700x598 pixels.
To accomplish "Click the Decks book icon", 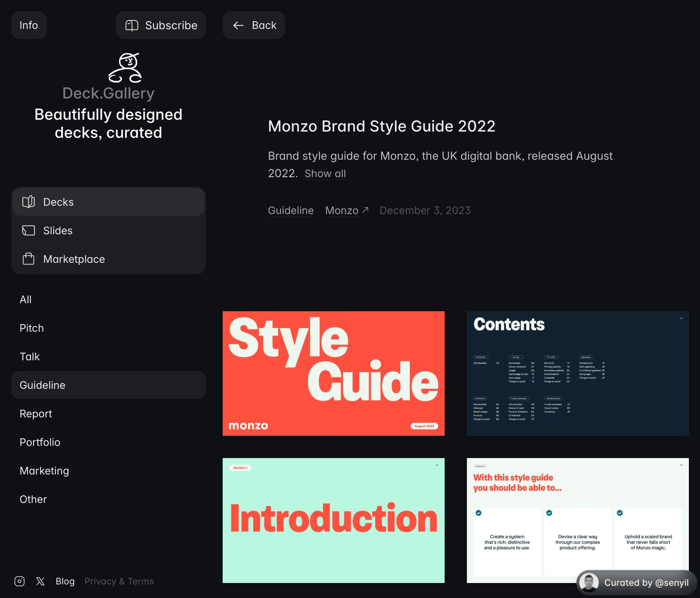I will point(29,202).
